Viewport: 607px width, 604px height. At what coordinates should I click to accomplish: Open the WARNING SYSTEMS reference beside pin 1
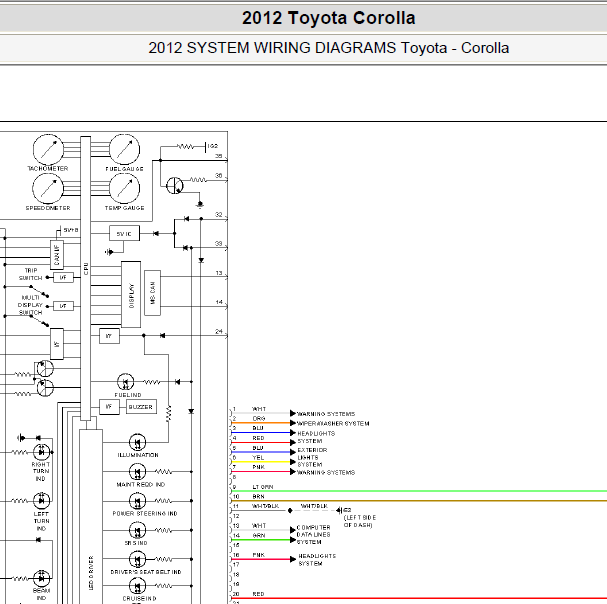pyautogui.click(x=326, y=414)
